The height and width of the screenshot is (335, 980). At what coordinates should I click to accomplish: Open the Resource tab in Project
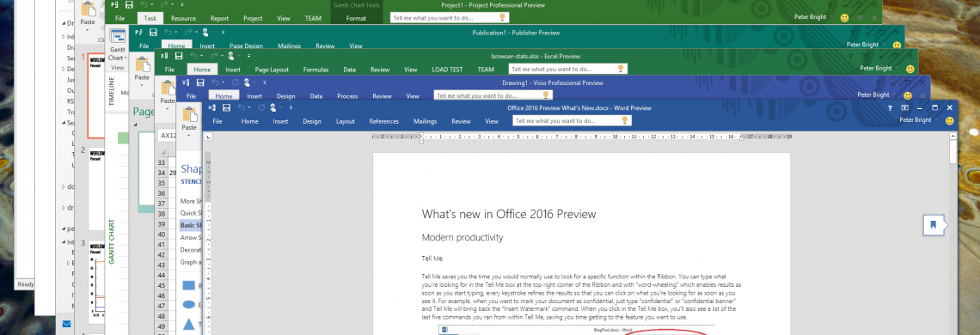[183, 18]
